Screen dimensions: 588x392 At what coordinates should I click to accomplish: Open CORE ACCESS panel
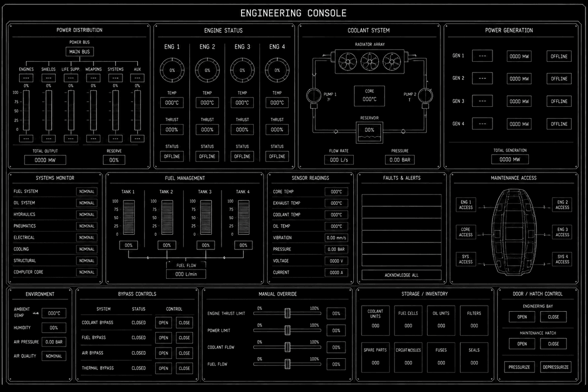[x=465, y=232]
